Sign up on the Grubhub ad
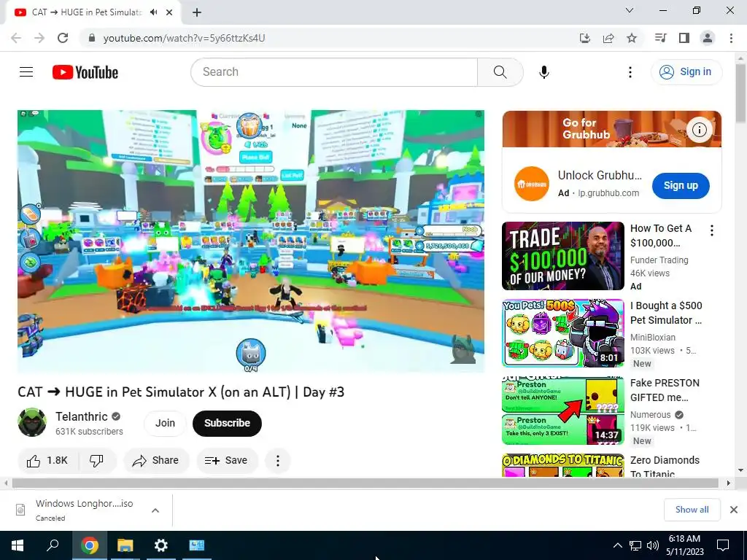747x560 pixels. (681, 186)
